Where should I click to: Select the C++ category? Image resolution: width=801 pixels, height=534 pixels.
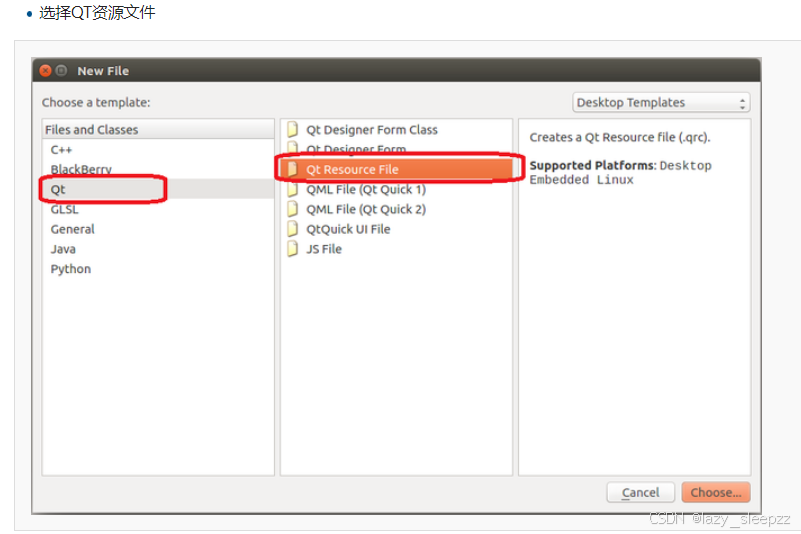pyautogui.click(x=158, y=150)
